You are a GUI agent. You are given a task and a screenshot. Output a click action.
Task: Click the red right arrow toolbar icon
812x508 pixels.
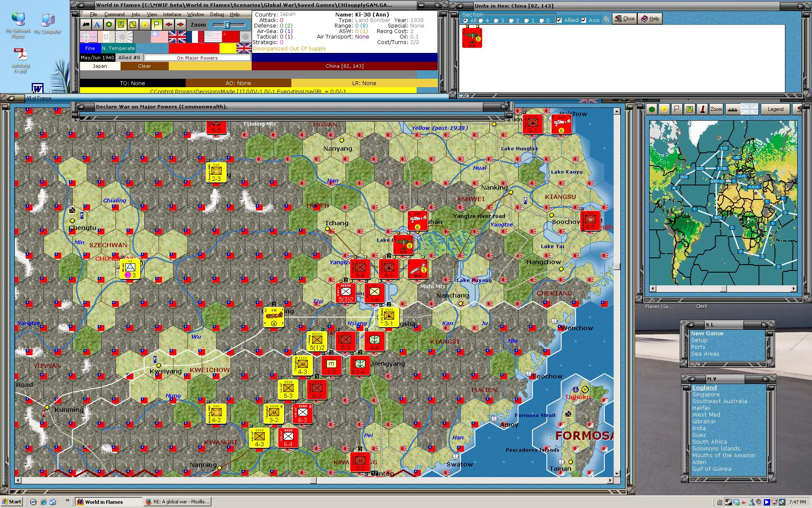[x=181, y=25]
